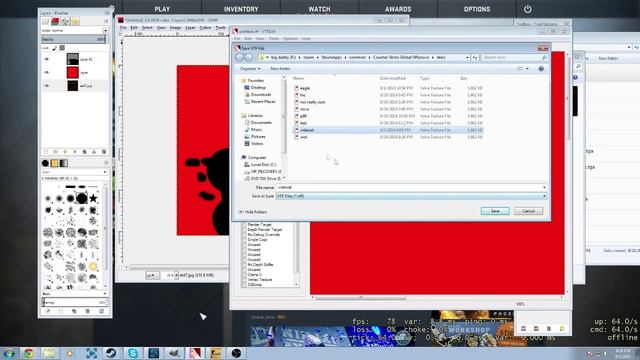Open AWARDS in the CS:GO menu
This screenshot has width=640, height=360.
[x=398, y=9]
